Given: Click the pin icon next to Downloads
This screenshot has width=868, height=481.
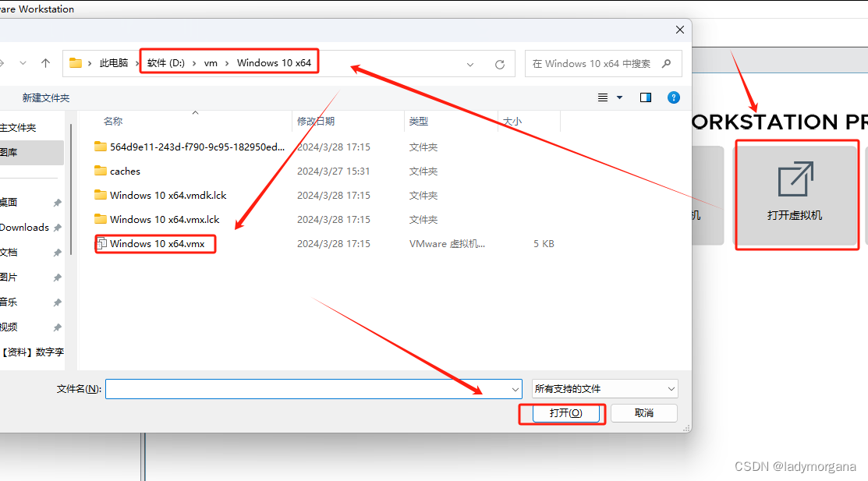Looking at the screenshot, I should tap(57, 228).
